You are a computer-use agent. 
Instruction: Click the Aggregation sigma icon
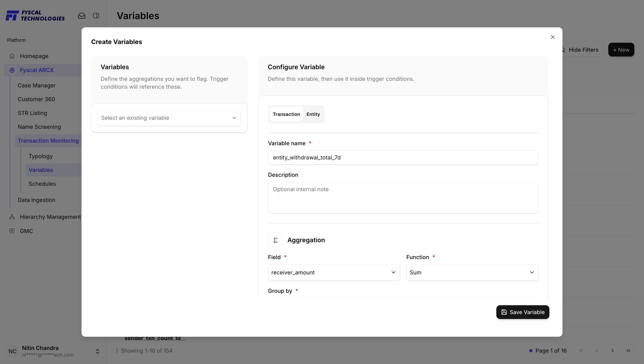[x=275, y=240]
